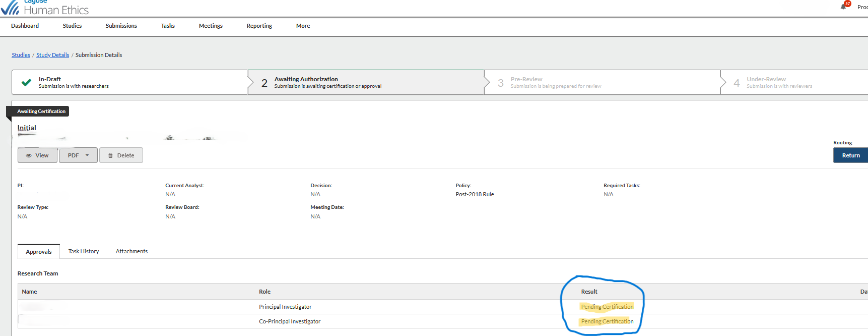Select the Approvals tab
The image size is (868, 336).
[39, 252]
